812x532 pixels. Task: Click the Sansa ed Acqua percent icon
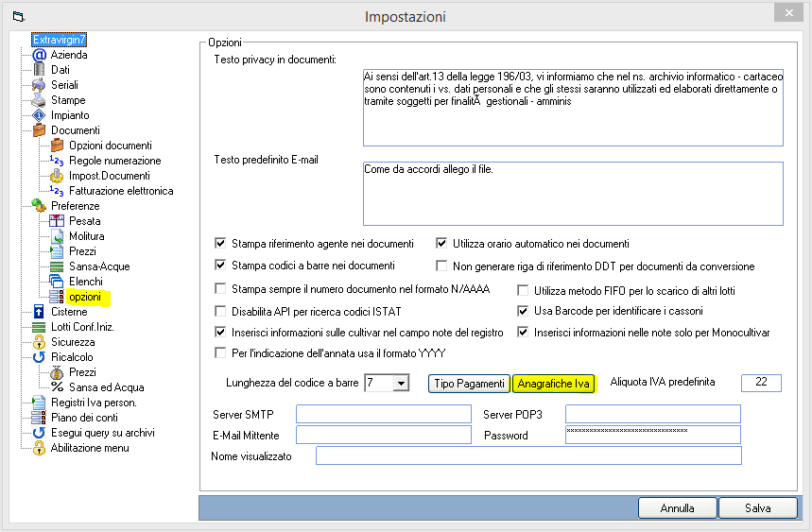(57, 387)
